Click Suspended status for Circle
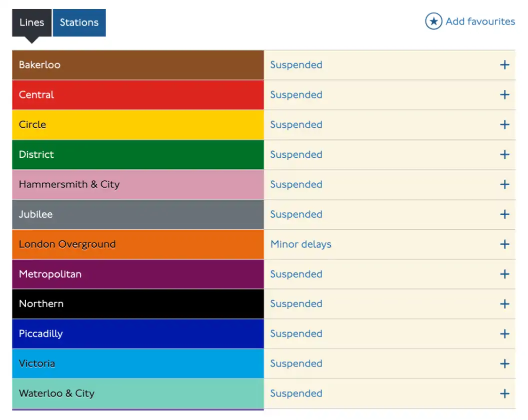 click(x=296, y=125)
